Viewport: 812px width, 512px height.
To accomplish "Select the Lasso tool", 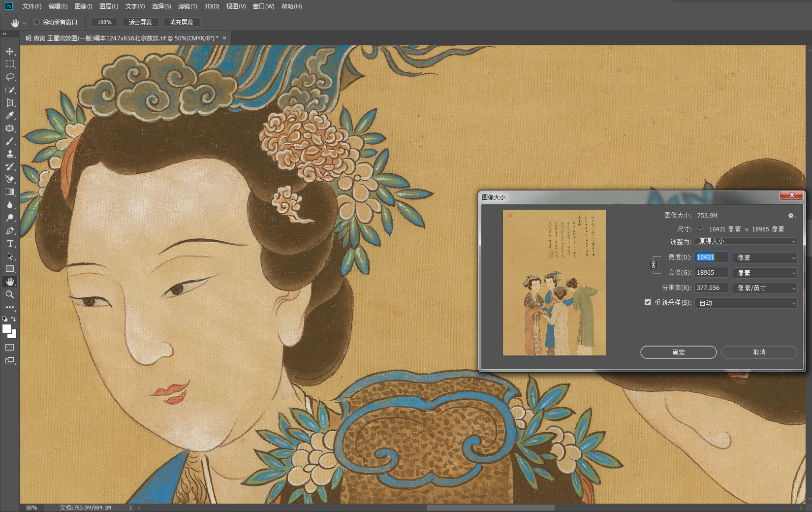I will [10, 77].
